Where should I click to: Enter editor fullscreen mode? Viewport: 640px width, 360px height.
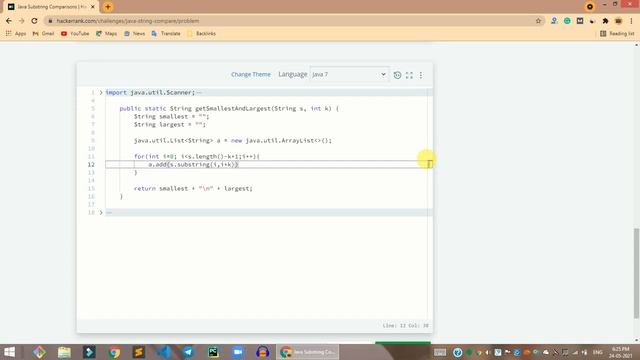[409, 75]
